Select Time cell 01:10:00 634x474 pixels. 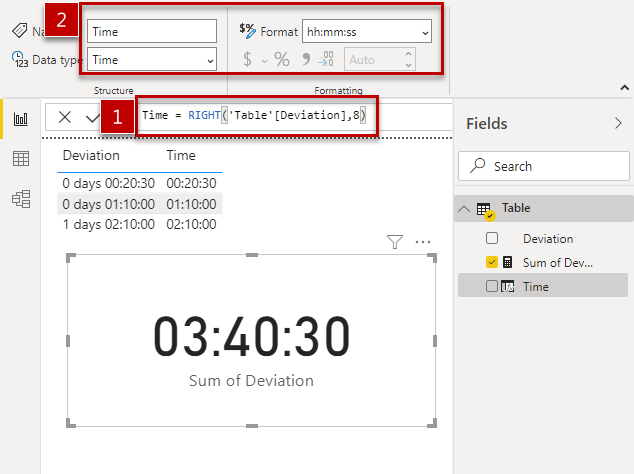[x=191, y=204]
